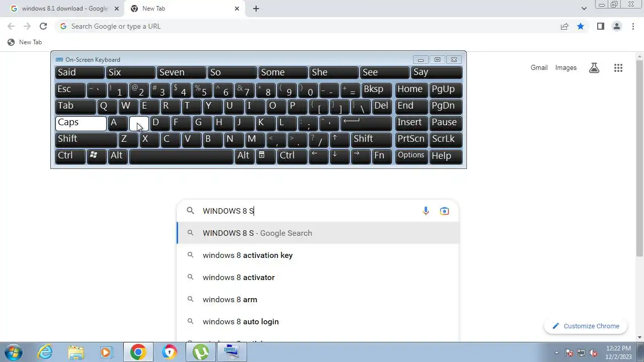Show hidden system tray icons
This screenshot has height=362, width=644.
556,352
